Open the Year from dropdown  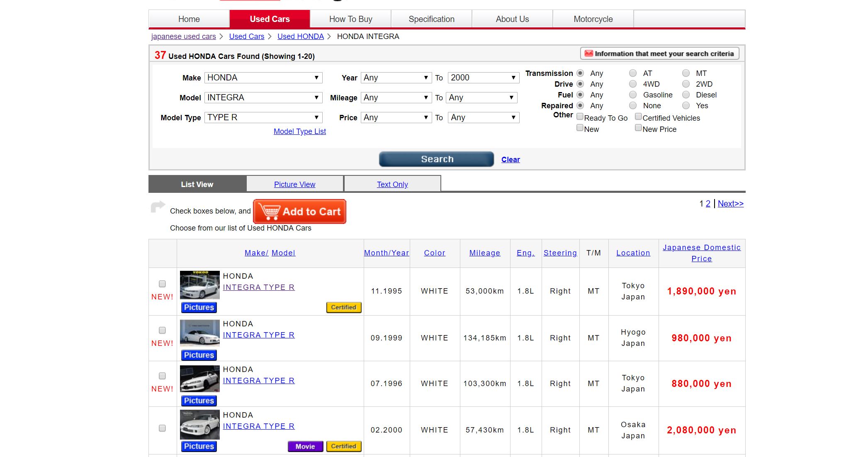click(x=396, y=78)
